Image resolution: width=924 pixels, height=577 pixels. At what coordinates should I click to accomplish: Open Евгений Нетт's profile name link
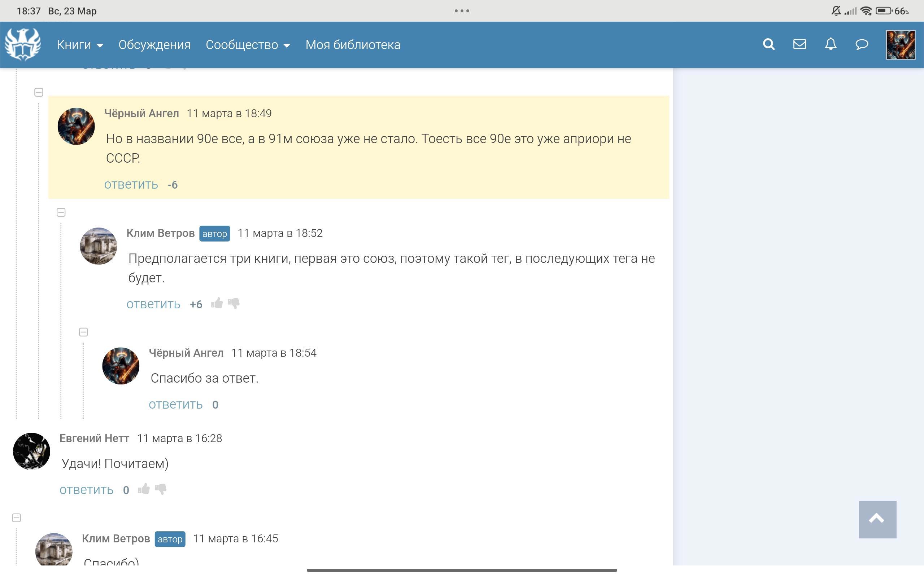coord(94,439)
